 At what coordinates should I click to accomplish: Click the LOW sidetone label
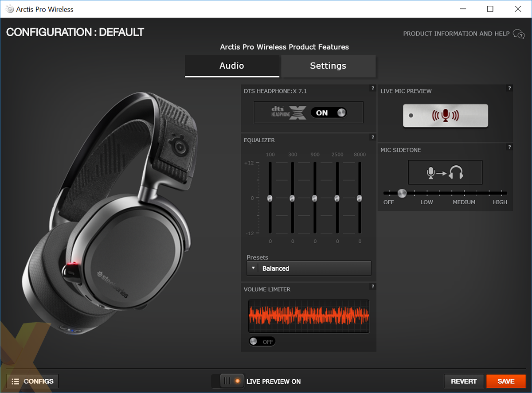(x=426, y=202)
